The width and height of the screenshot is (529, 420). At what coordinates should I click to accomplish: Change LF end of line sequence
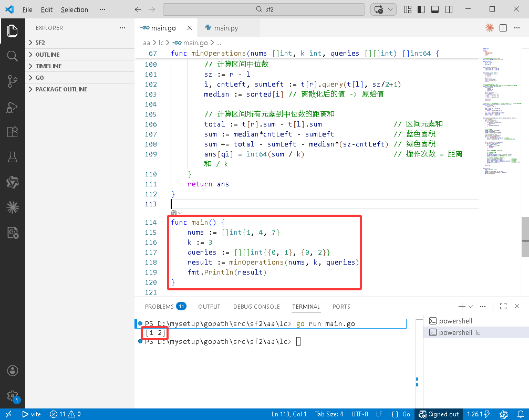379,414
